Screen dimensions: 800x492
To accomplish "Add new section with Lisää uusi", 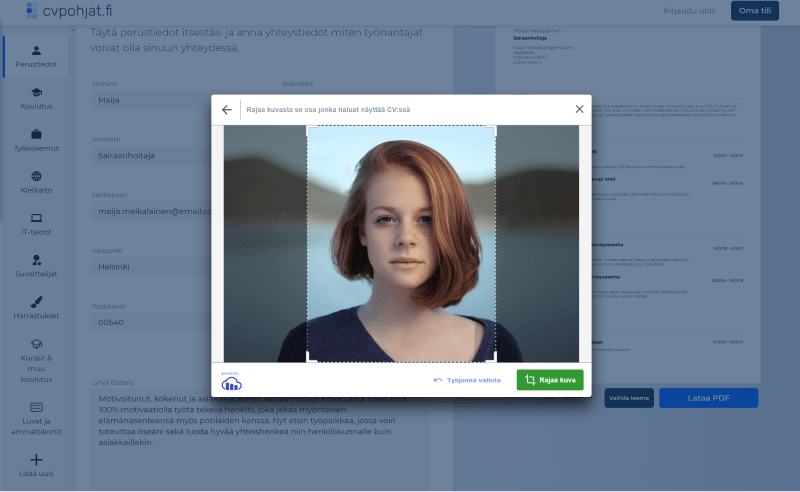I will [36, 465].
